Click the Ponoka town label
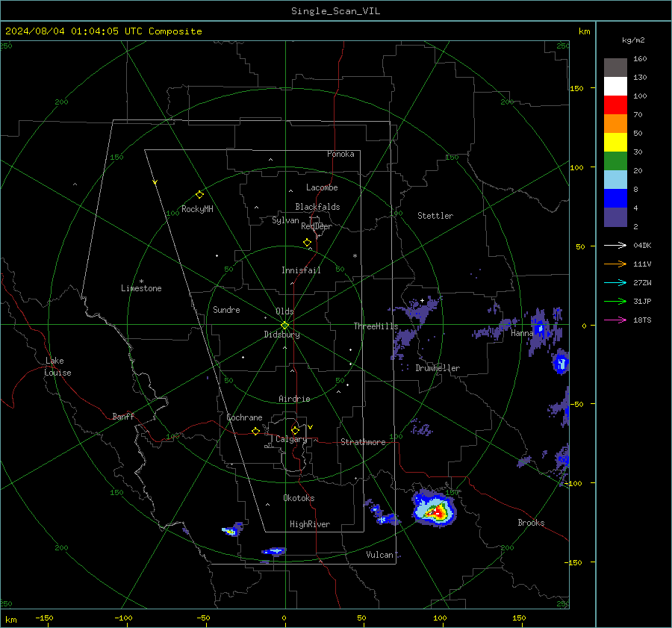672x628 pixels. pyautogui.click(x=340, y=154)
